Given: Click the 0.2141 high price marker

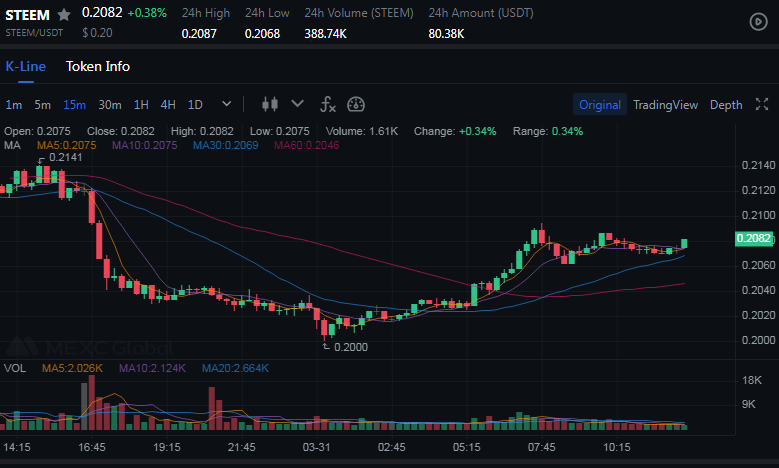Looking at the screenshot, I should [x=66, y=157].
